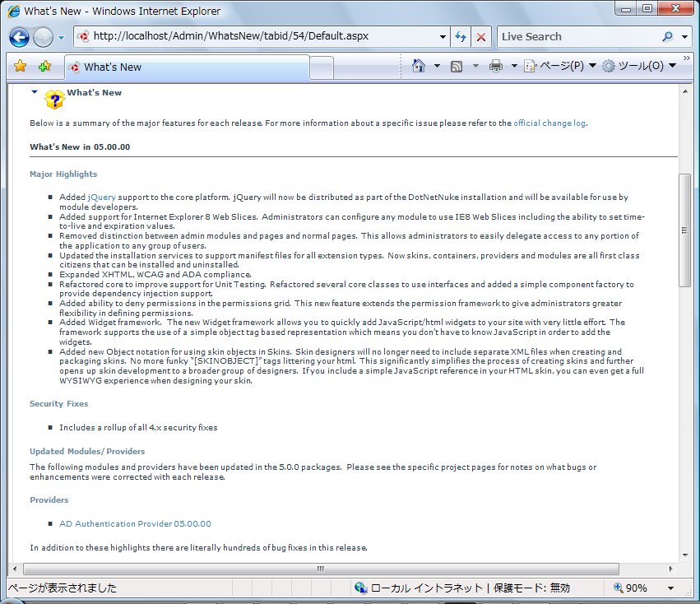Click the RSS feeds icon
The width and height of the screenshot is (700, 604).
[457, 67]
